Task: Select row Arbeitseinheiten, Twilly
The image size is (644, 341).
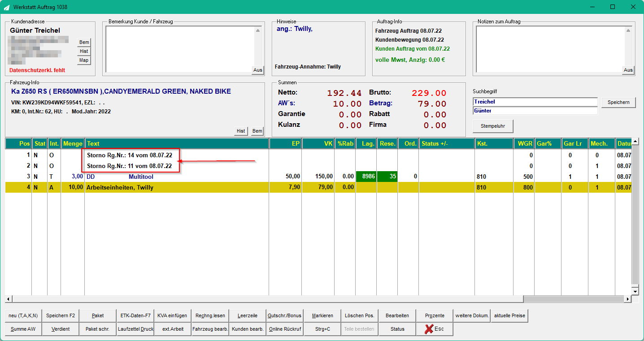Action: (x=318, y=187)
